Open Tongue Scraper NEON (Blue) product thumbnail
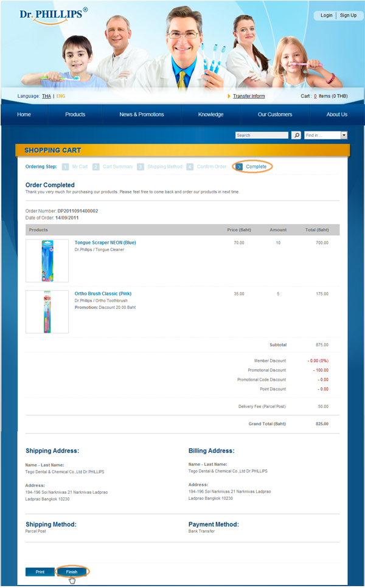The height and width of the screenshot is (588, 365). click(47, 261)
